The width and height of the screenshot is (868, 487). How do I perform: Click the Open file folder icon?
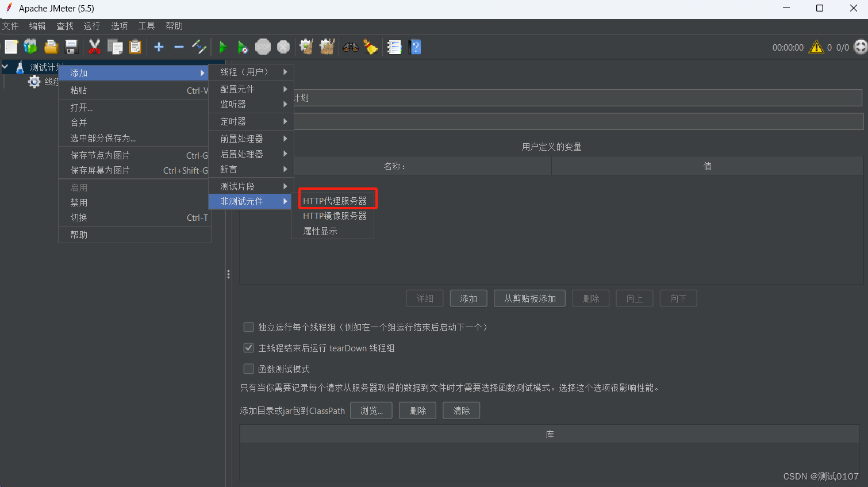(x=51, y=47)
